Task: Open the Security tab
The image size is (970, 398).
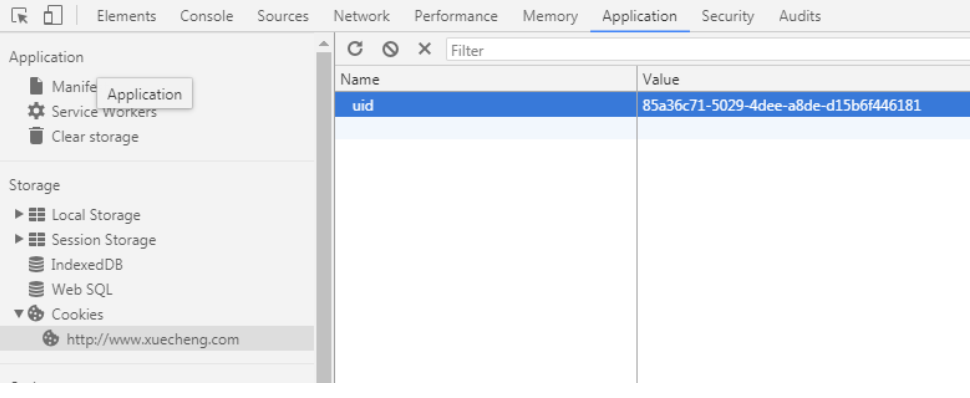Action: (728, 16)
